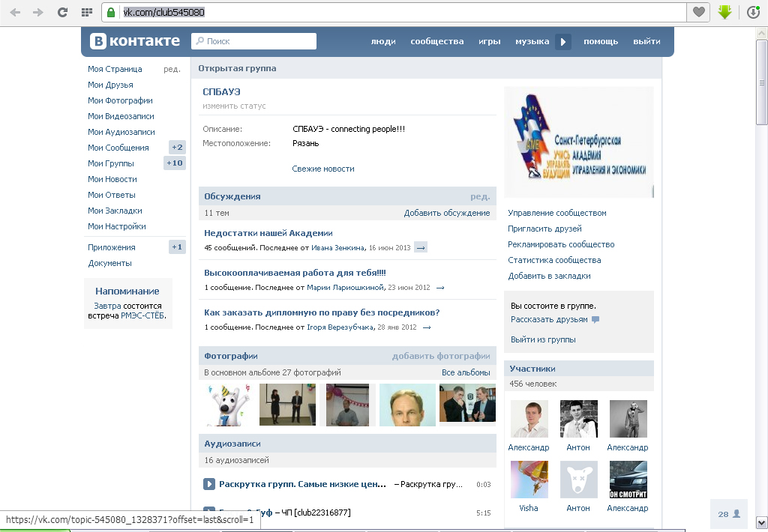This screenshot has width=768, height=532.
Task: Focus the Поиск search field
Action: click(x=253, y=41)
